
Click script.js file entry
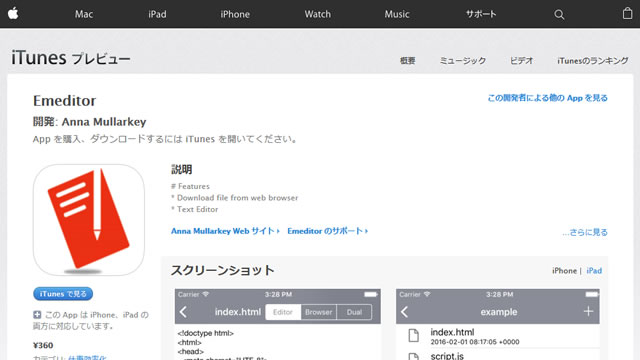pos(447,356)
